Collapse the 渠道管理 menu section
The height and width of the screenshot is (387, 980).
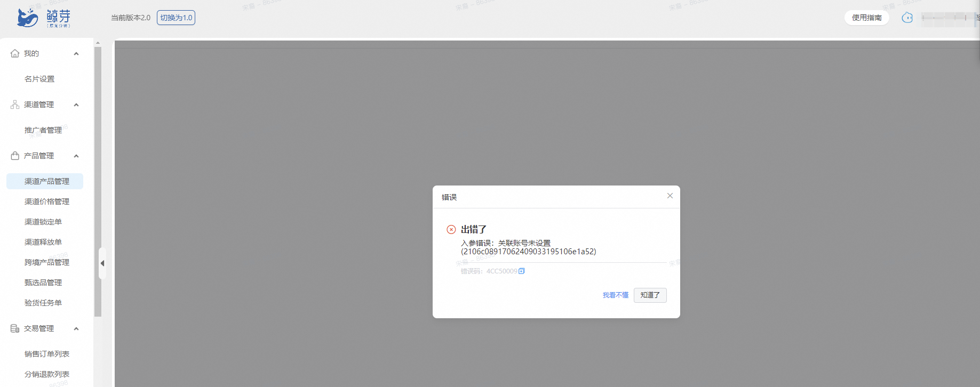[76, 104]
